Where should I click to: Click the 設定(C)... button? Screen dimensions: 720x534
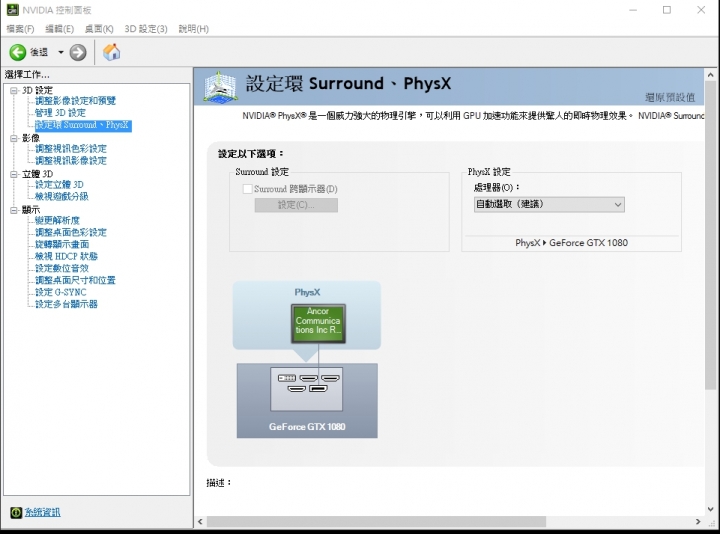click(x=296, y=205)
